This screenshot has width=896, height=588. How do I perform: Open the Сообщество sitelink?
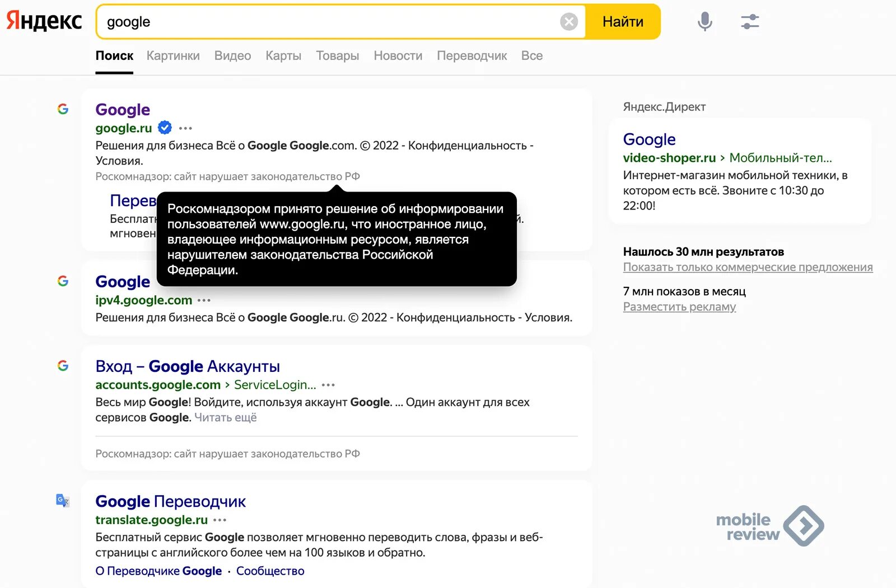pos(270,571)
